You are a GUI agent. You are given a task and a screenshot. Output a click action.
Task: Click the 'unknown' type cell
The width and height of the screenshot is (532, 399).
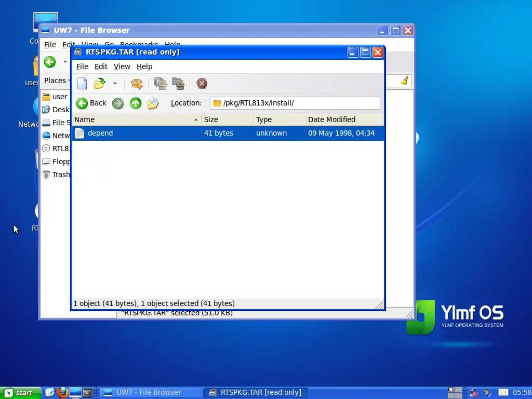point(271,133)
